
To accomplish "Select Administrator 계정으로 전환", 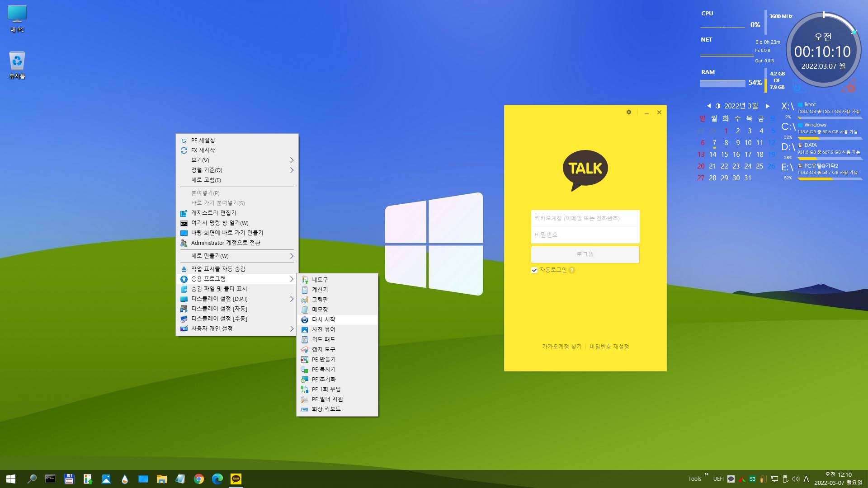I will point(237,243).
